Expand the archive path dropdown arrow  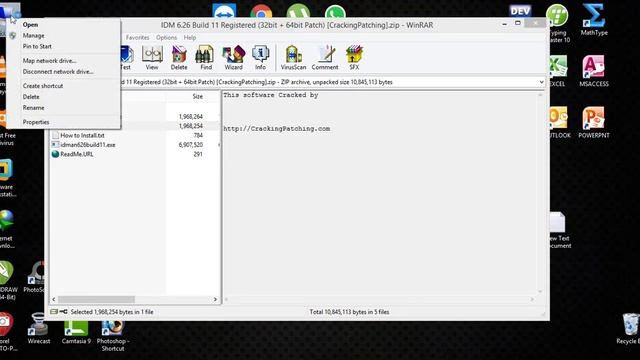541,82
